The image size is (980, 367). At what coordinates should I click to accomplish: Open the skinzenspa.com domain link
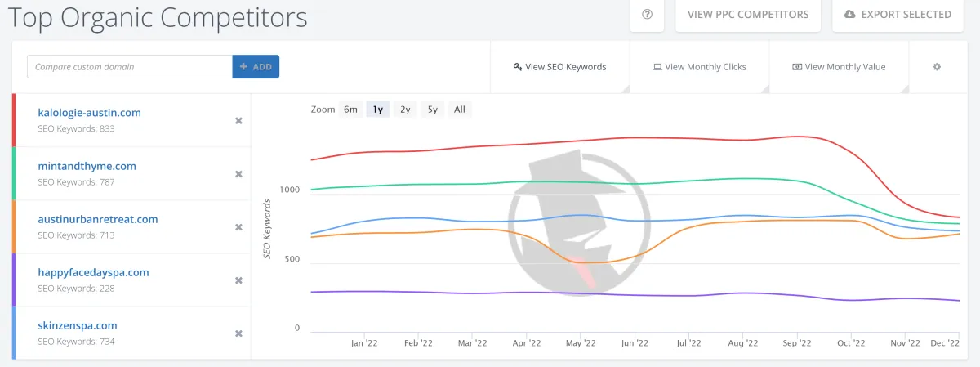click(x=78, y=325)
